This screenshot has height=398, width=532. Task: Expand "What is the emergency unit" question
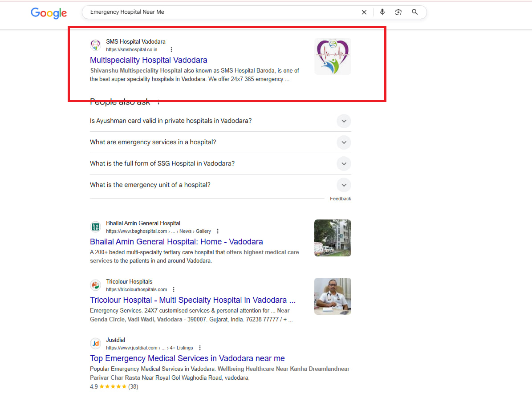click(344, 185)
